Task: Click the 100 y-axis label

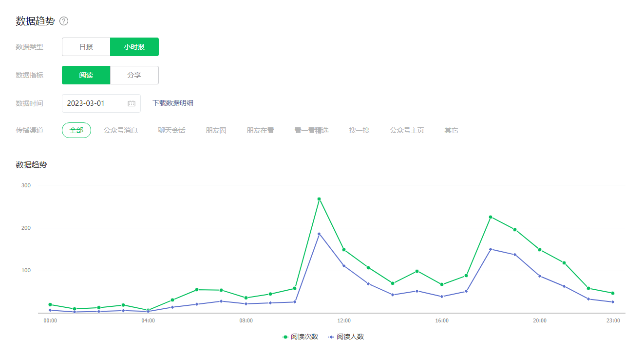Action: pyautogui.click(x=26, y=271)
